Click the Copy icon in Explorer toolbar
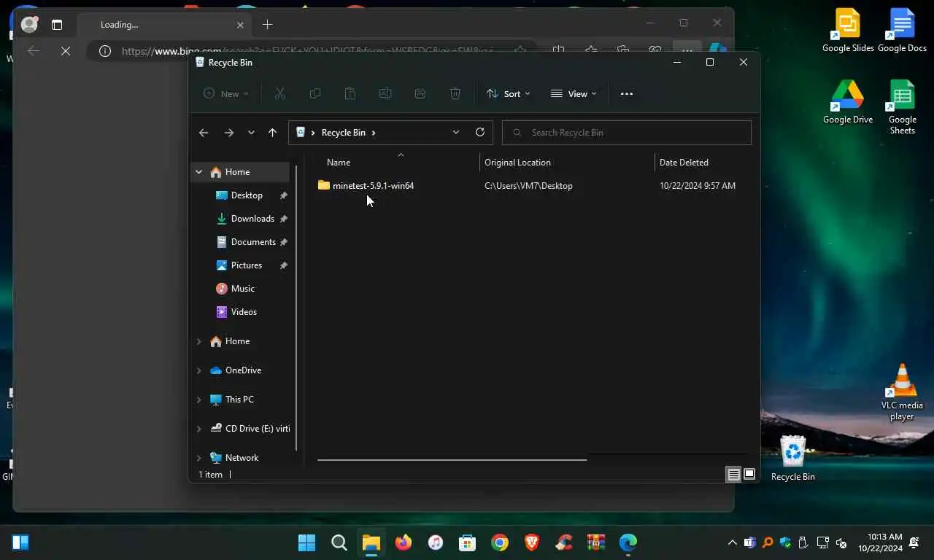The width and height of the screenshot is (934, 560). click(315, 93)
